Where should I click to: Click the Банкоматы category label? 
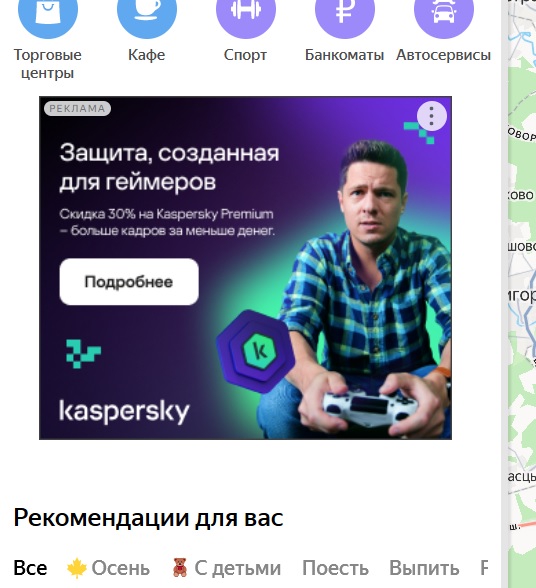click(344, 55)
